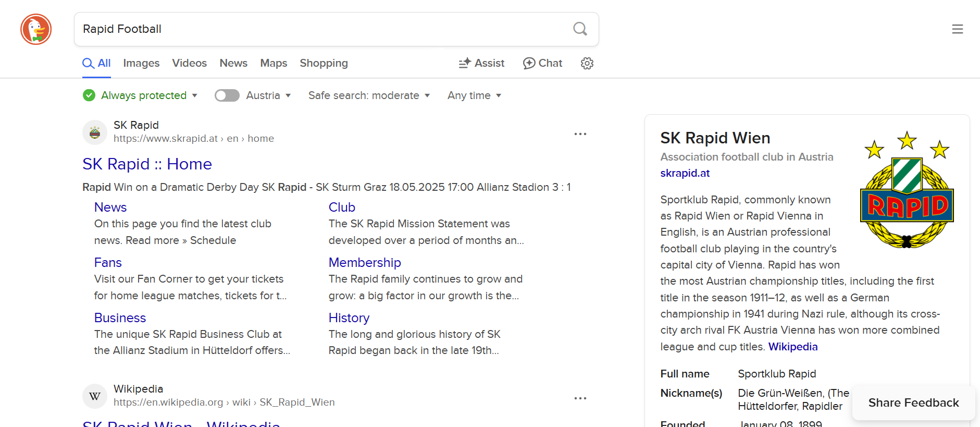Open the History sitelink

(349, 318)
